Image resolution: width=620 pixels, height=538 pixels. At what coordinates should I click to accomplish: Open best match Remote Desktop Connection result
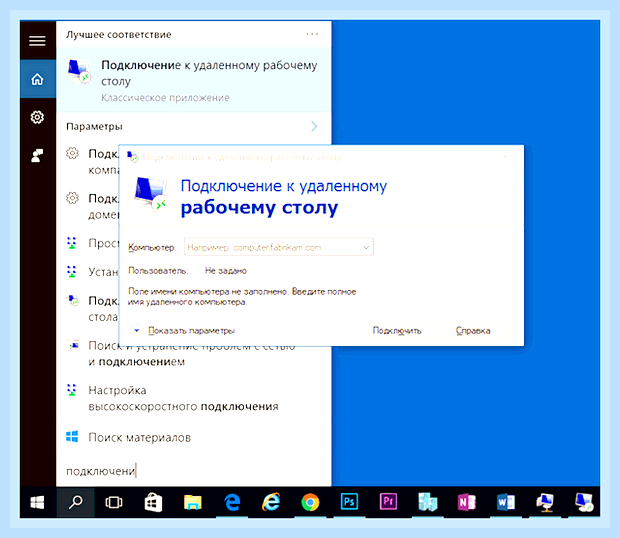tap(194, 80)
